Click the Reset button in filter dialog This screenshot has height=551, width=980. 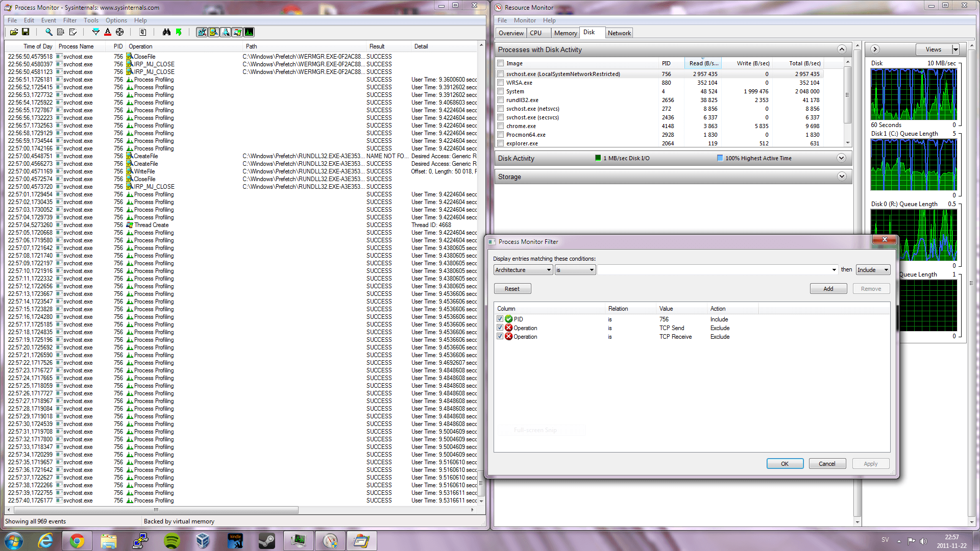512,289
